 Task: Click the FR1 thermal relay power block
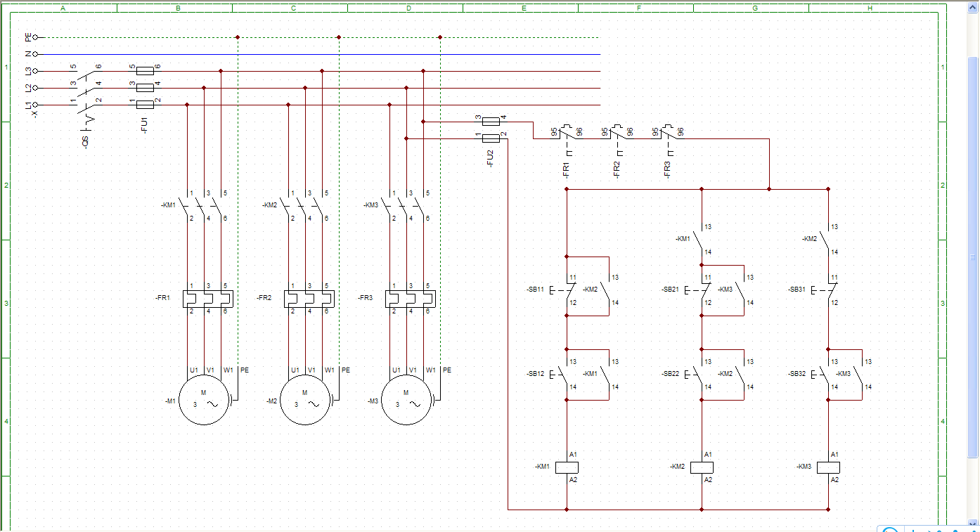click(207, 299)
